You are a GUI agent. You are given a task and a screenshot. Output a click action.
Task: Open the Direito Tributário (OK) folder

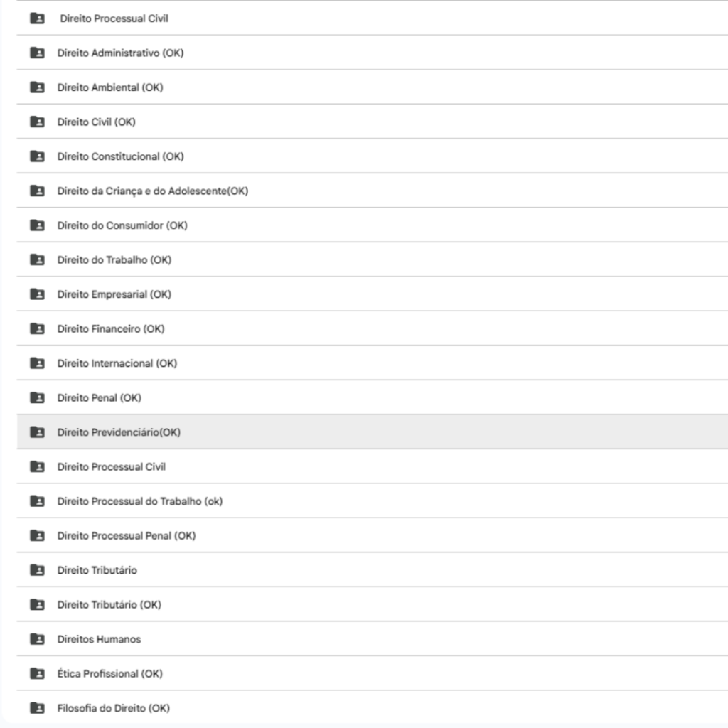click(109, 605)
